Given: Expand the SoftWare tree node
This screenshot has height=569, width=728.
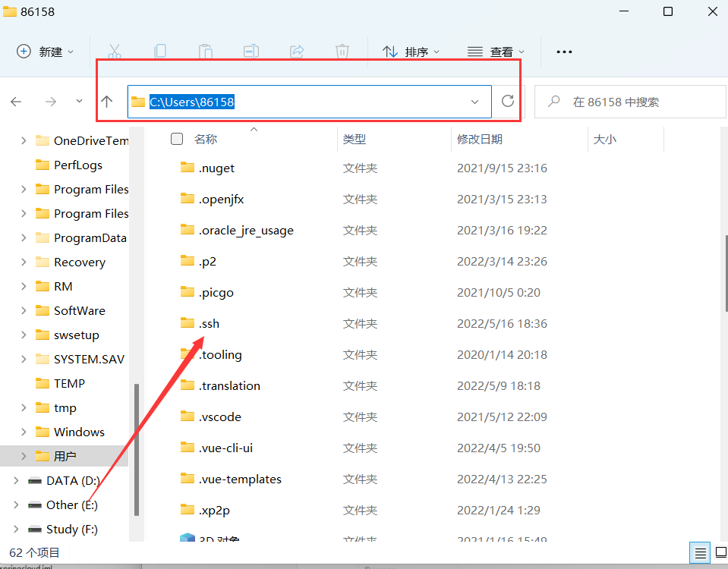Looking at the screenshot, I should pyautogui.click(x=24, y=310).
